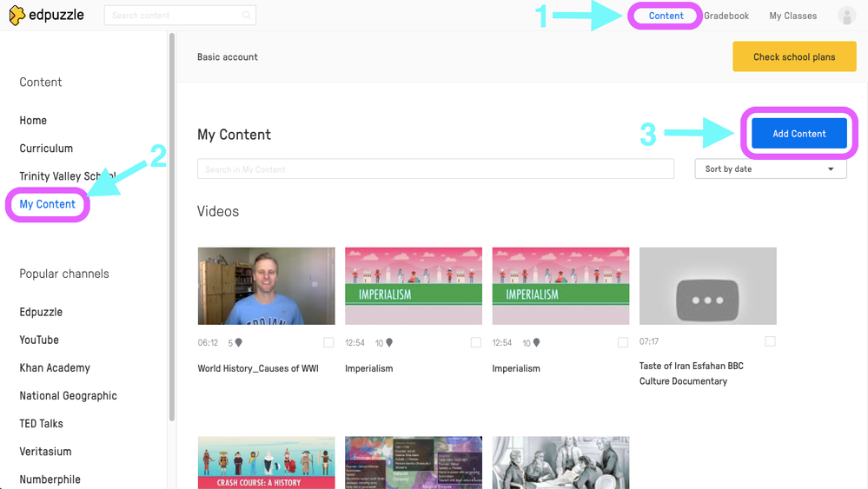Open the user profile avatar
The image size is (868, 489).
[x=845, y=16]
